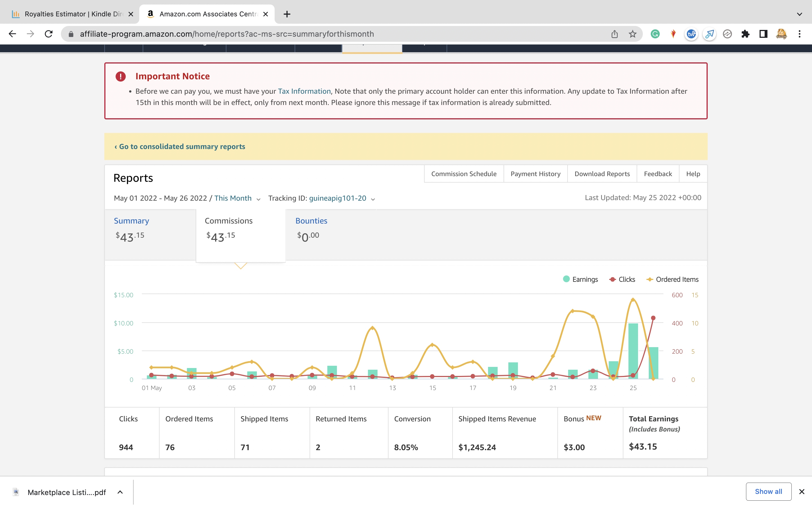Click the browser back arrow

tap(12, 34)
